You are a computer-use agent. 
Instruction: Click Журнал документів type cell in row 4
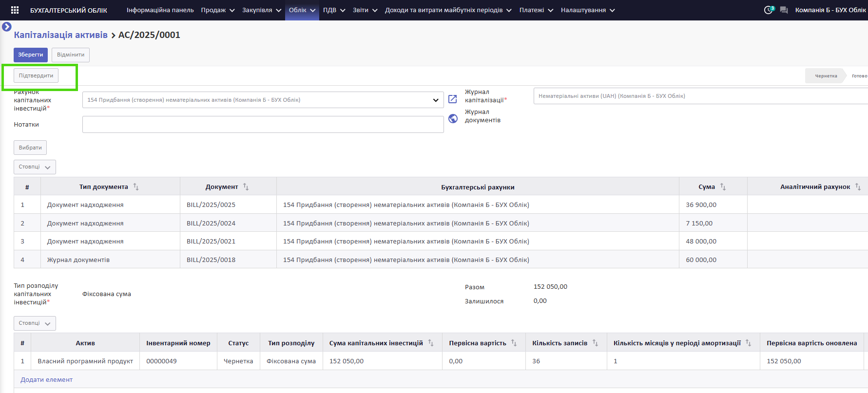(110, 260)
